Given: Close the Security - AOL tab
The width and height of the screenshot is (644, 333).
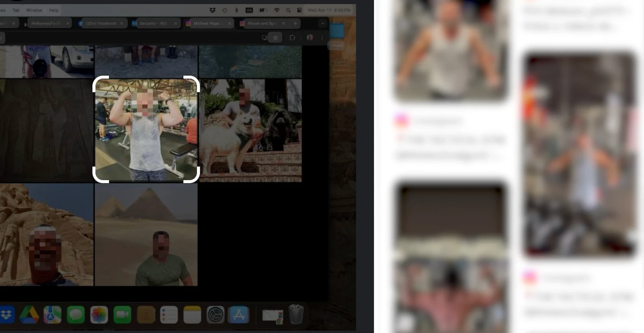Looking at the screenshot, I should pos(175,23).
